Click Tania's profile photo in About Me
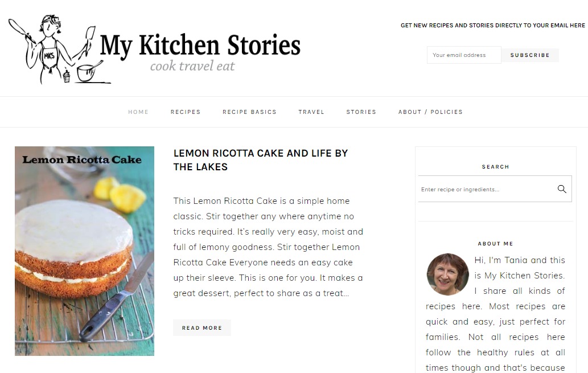Viewport: 588px width, 373px height. 447,274
